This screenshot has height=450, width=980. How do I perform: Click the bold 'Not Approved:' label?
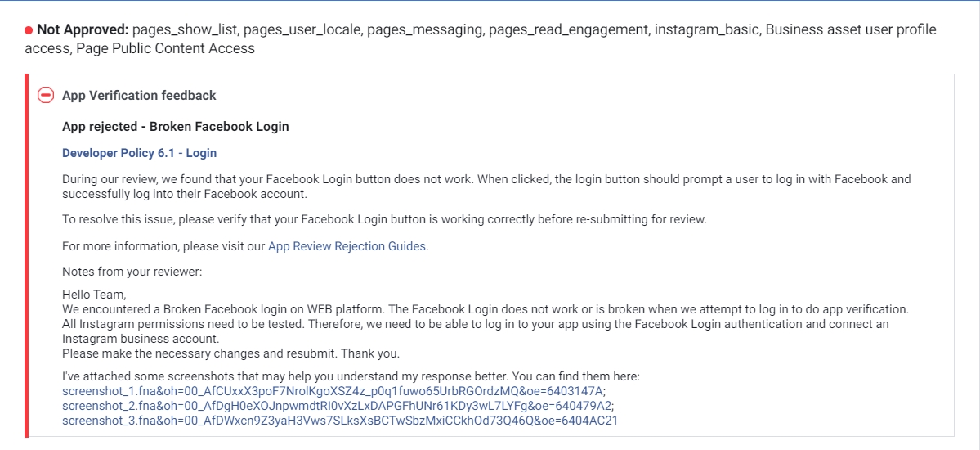(x=83, y=29)
